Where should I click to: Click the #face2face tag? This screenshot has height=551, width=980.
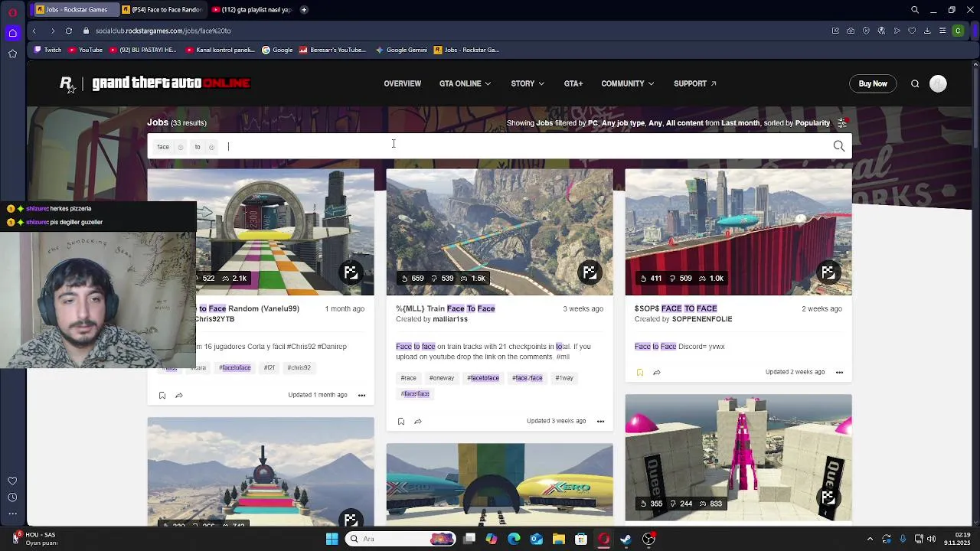pyautogui.click(x=528, y=378)
